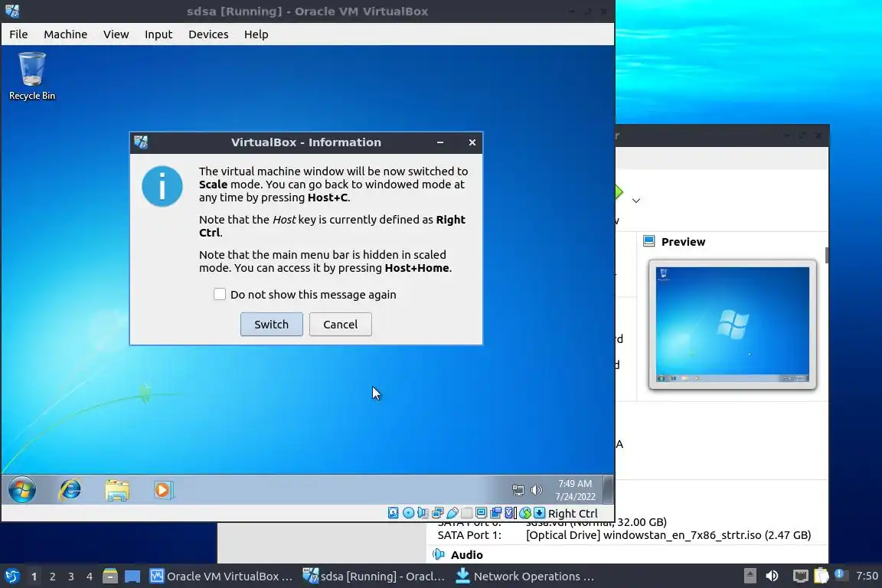Open the Help menu
Screen dimensions: 882x588
(256, 34)
